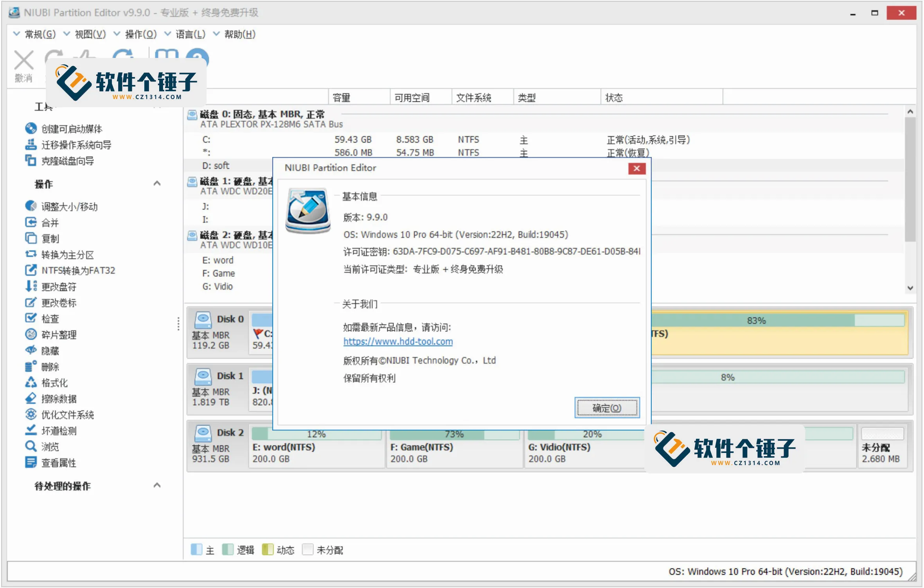The image size is (924, 588).
Task: Click the 容量 column header
Action: [x=359, y=97]
